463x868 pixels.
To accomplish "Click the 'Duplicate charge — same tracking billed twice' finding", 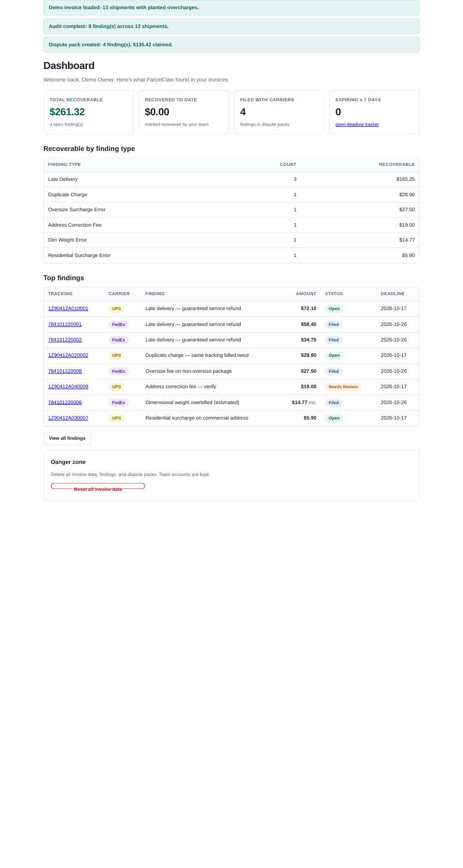I will pos(197,355).
